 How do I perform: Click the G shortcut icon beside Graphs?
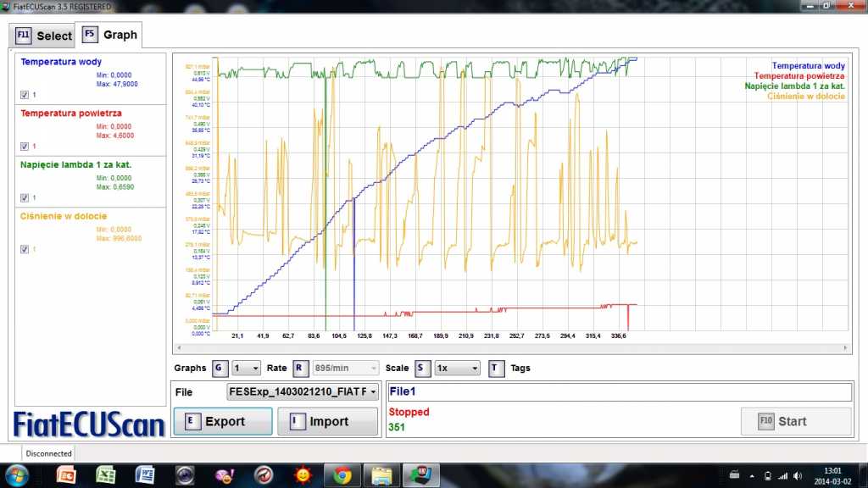pyautogui.click(x=220, y=369)
